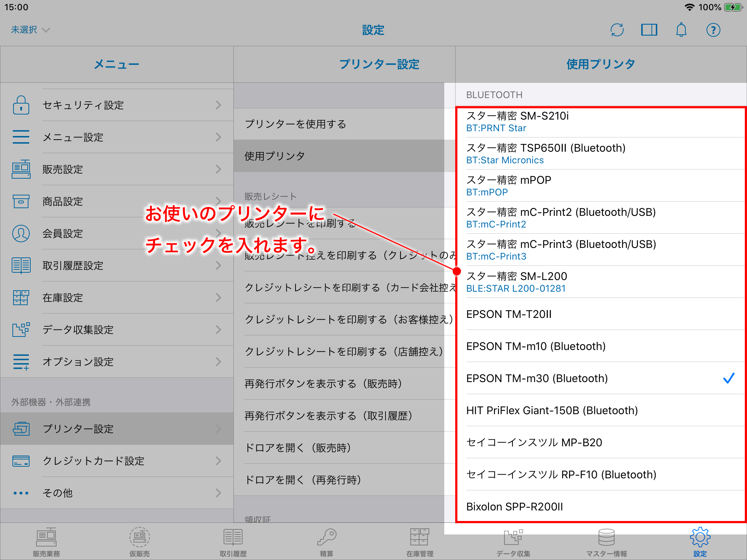747x560 pixels.
Task: Expand the 未選択 store dropdown
Action: [x=30, y=30]
